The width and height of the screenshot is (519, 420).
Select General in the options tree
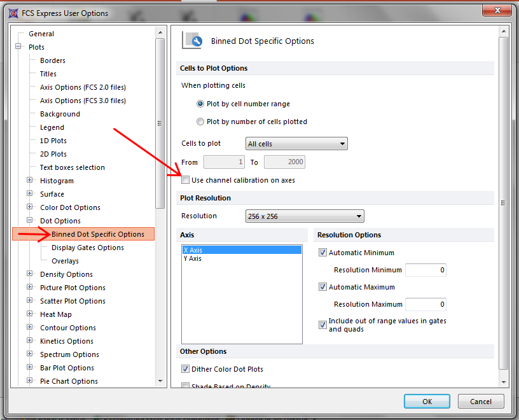(41, 34)
